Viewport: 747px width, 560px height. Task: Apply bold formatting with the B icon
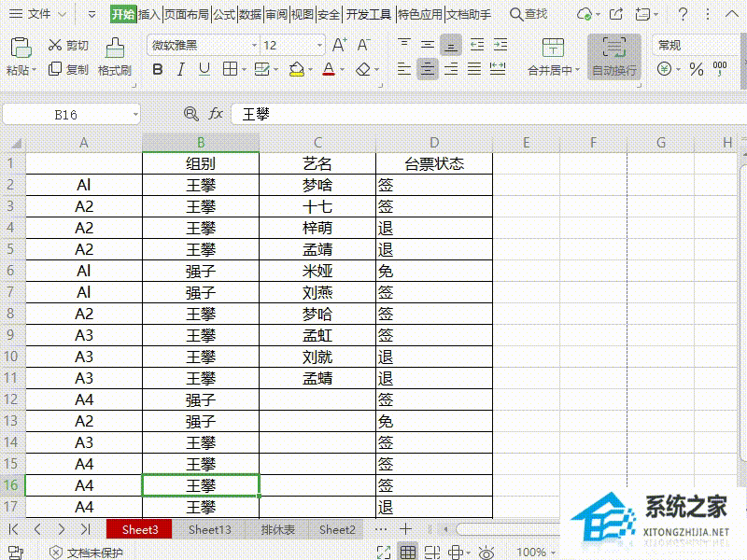point(159,69)
